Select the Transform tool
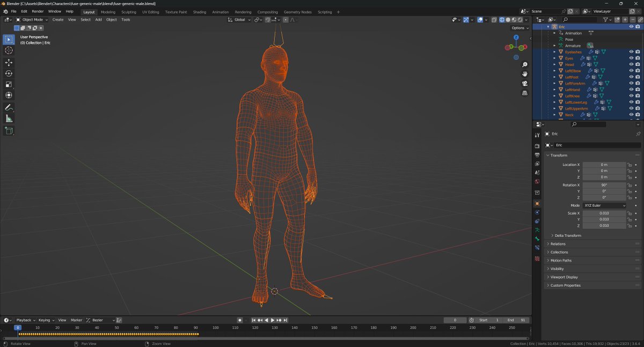Viewport: 644px width, 347px height. coord(9,95)
